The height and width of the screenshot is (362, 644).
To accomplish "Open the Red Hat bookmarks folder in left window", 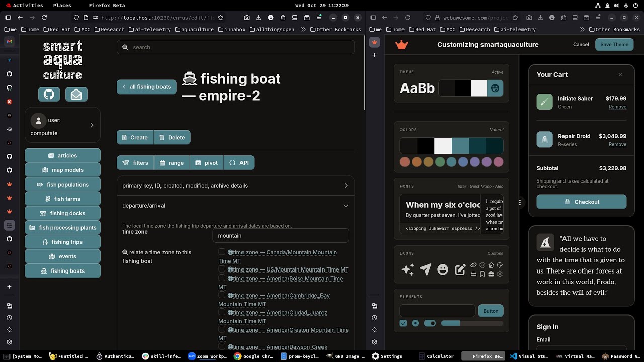I will (x=56, y=30).
